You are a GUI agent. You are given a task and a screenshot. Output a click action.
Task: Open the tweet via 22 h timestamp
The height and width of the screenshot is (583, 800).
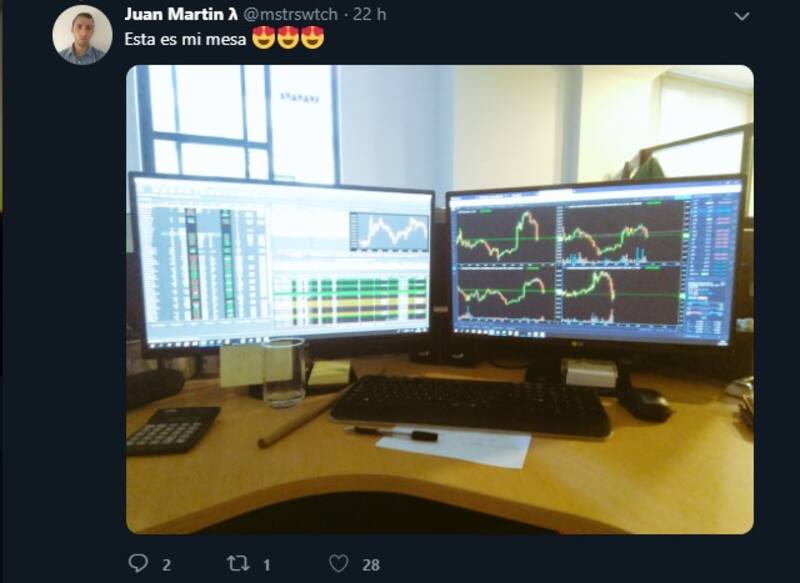369,14
